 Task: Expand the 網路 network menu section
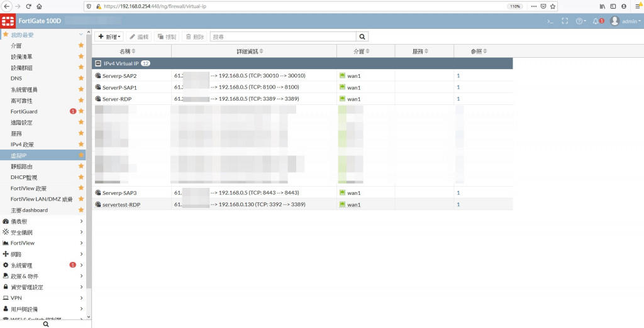tap(43, 254)
